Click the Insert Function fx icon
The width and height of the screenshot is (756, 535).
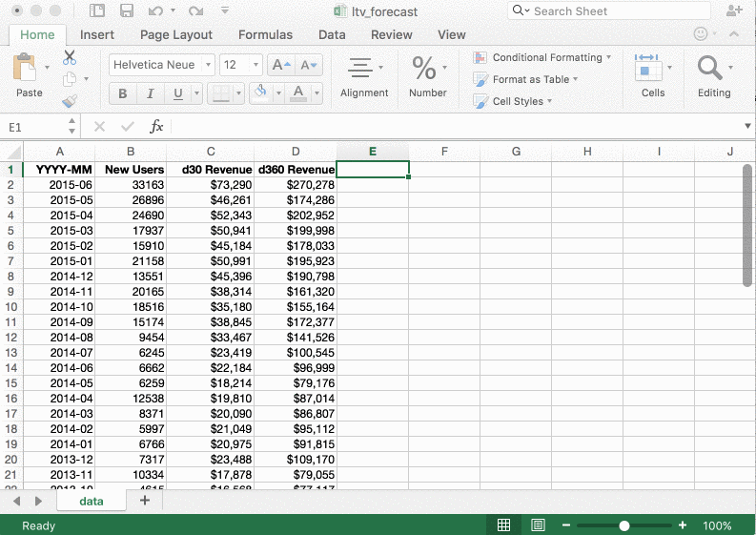(x=156, y=127)
